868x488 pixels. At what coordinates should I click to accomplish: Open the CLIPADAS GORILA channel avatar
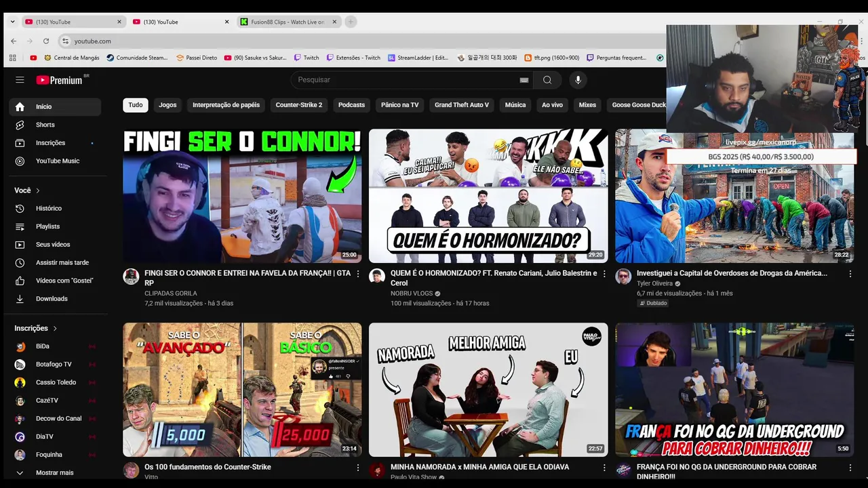coord(131,276)
